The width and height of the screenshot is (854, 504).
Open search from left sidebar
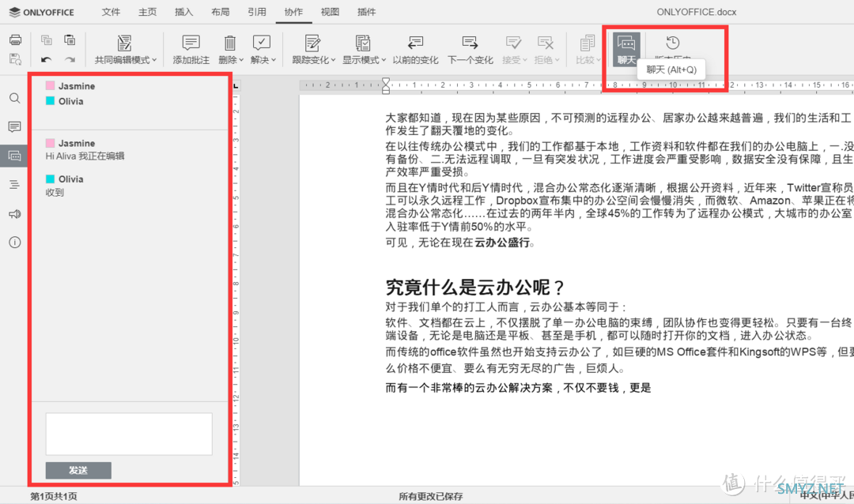point(15,98)
